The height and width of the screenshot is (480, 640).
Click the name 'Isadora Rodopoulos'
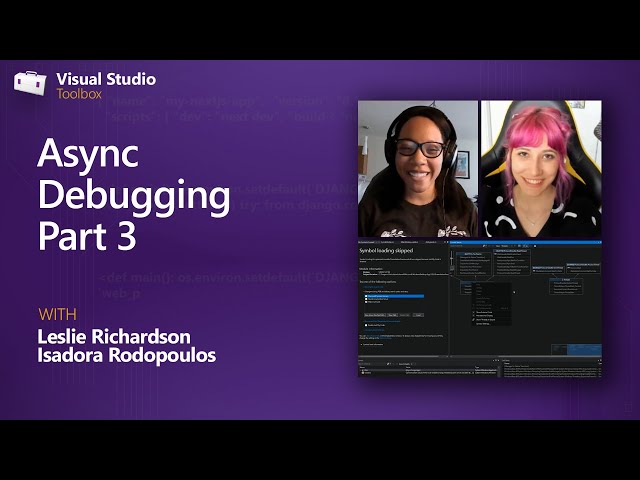coord(127,355)
